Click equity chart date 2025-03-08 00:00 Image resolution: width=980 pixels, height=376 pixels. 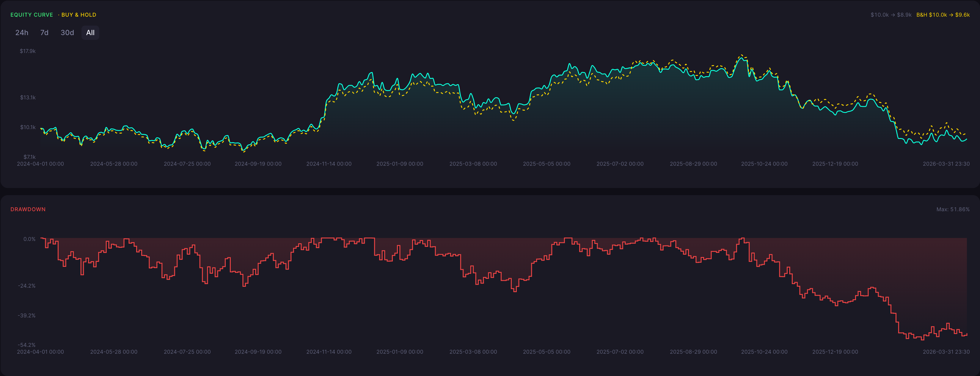(473, 164)
